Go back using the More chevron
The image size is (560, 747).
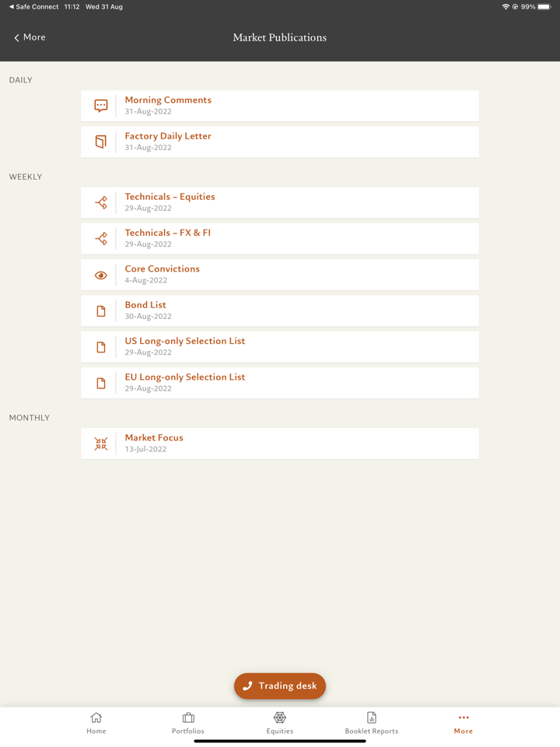[30, 37]
